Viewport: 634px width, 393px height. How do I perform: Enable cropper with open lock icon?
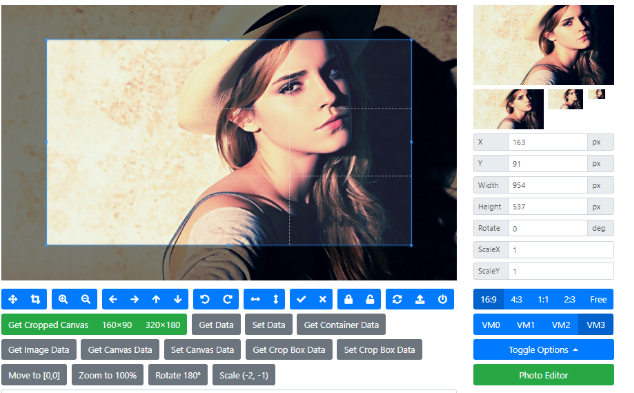370,299
